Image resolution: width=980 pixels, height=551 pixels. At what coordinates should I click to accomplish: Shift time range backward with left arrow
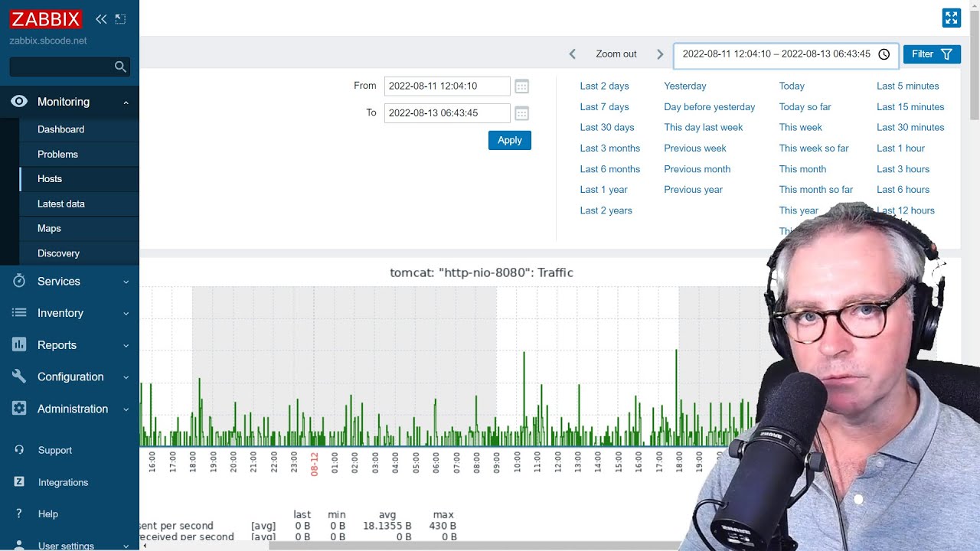click(x=572, y=54)
